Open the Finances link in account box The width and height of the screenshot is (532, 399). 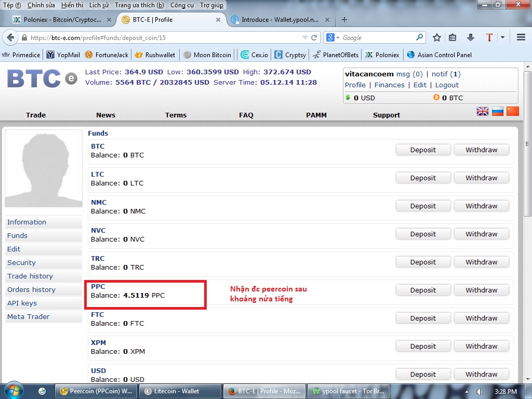point(390,85)
